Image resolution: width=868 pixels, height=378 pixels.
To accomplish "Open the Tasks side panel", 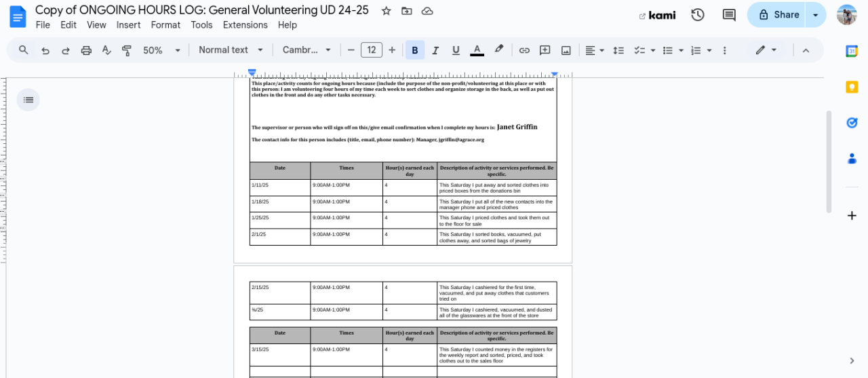I will pyautogui.click(x=852, y=123).
